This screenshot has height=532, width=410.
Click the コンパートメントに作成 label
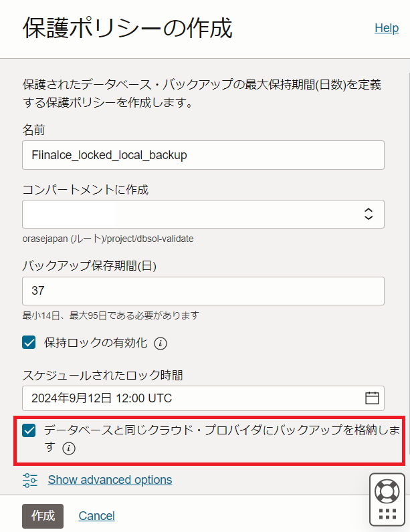click(x=85, y=189)
